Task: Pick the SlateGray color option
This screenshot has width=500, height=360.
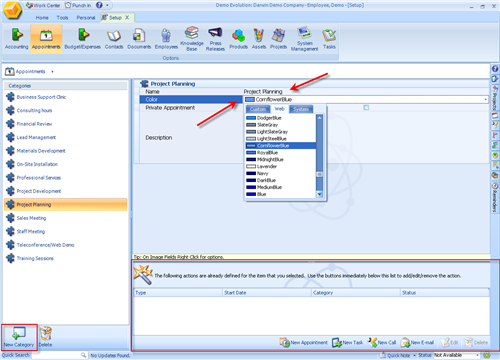Action: [267, 125]
